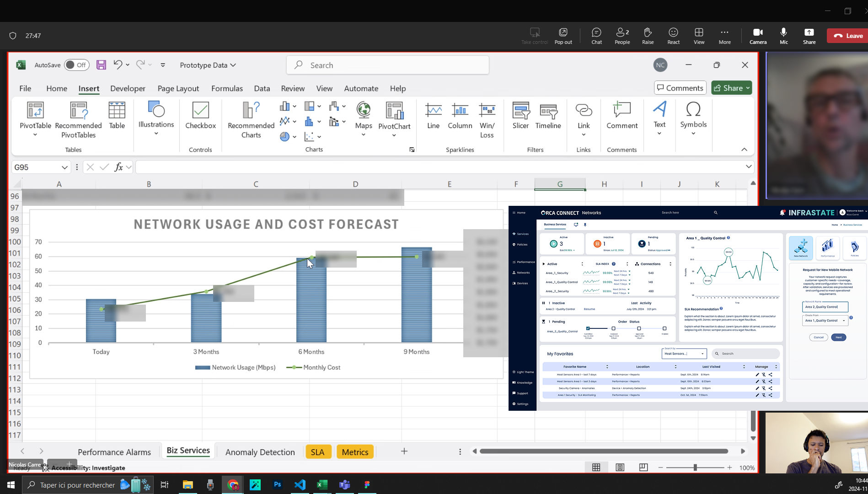Open the Anomaly Detection sheet tab
The width and height of the screenshot is (868, 494).
pyautogui.click(x=260, y=452)
